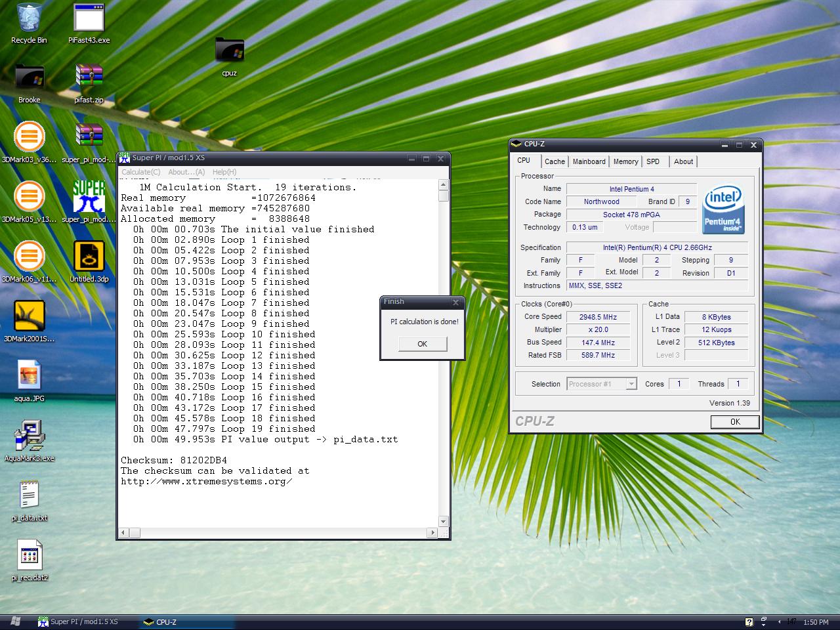
Task: Switch to the Cache tab in CPU-Z
Action: [555, 161]
